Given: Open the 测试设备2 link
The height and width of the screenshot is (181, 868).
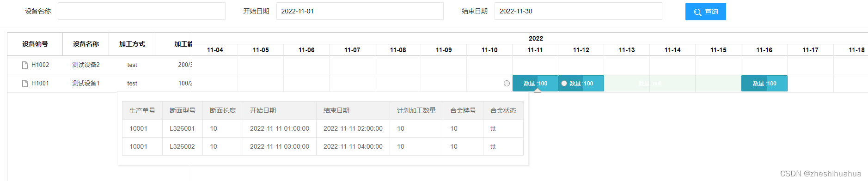Looking at the screenshot, I should 86,65.
